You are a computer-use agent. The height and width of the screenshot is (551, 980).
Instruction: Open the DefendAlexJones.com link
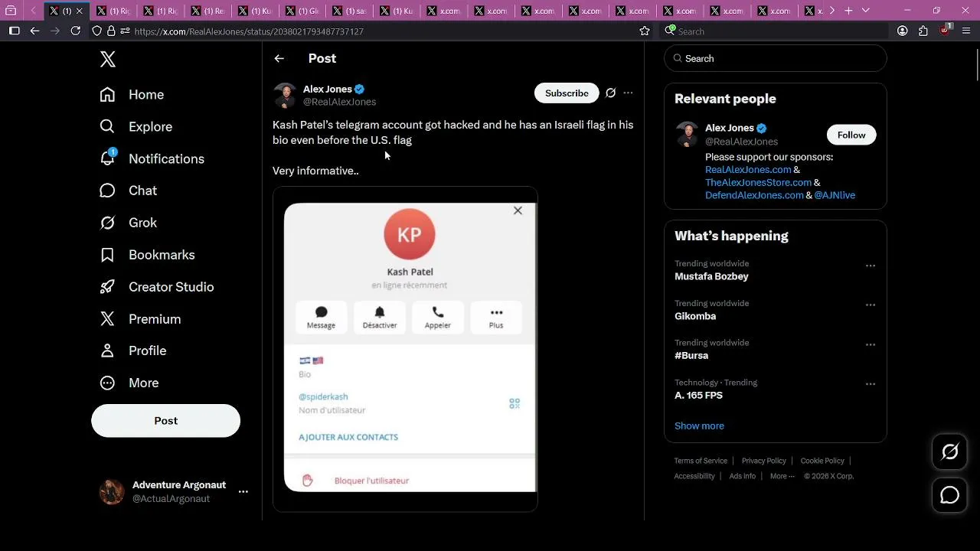pyautogui.click(x=754, y=195)
